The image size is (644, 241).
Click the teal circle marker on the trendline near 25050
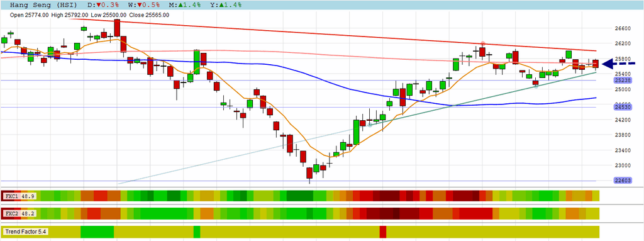click(x=536, y=86)
